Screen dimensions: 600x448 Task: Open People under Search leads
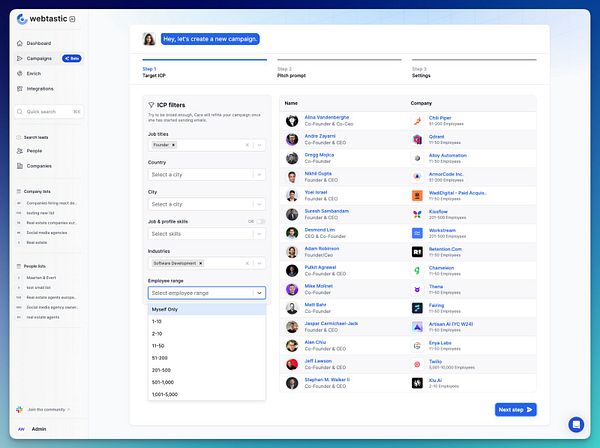[34, 151]
